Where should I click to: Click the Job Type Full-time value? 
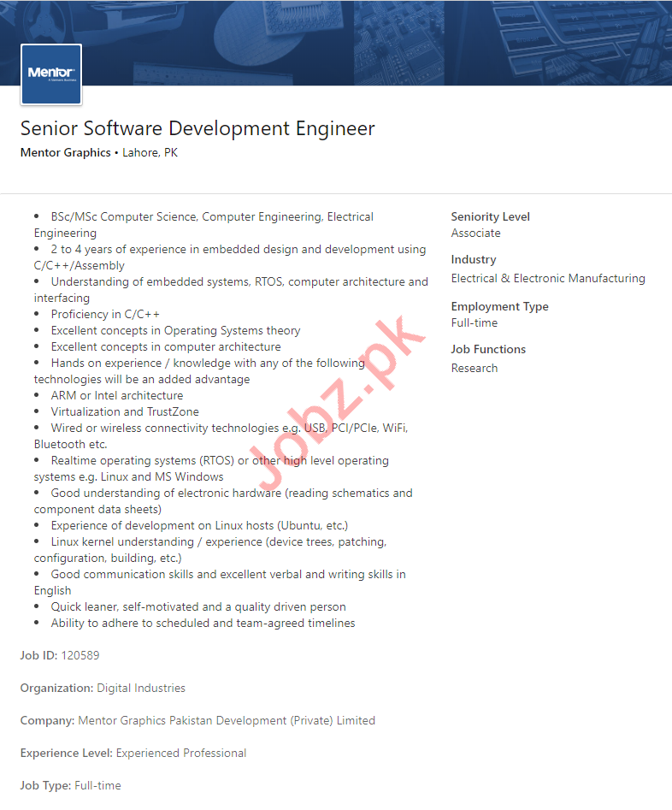97,786
